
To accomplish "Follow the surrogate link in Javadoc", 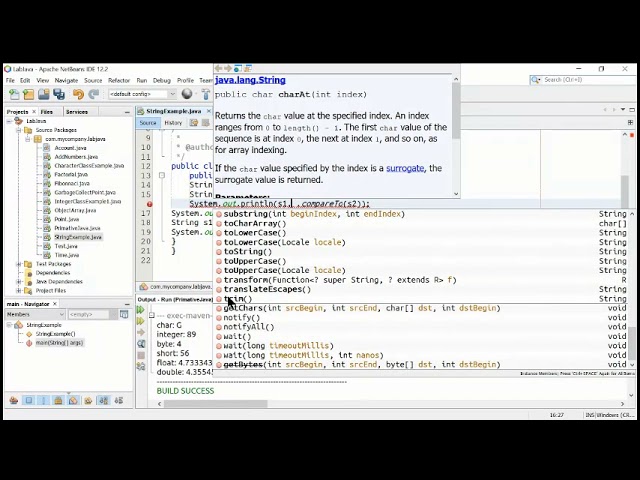I will tap(405, 168).
